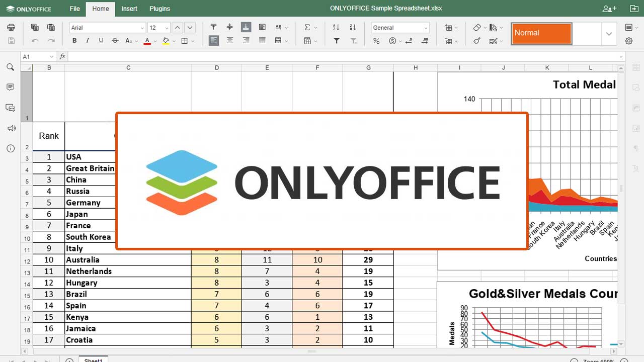This screenshot has height=362, width=644.
Task: Open Comments panel in left sidebar
Action: click(11, 87)
